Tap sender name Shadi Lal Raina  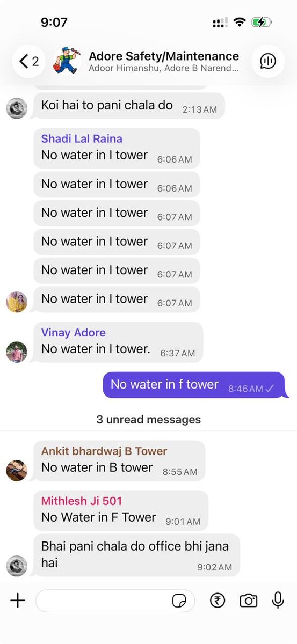pyautogui.click(x=82, y=138)
